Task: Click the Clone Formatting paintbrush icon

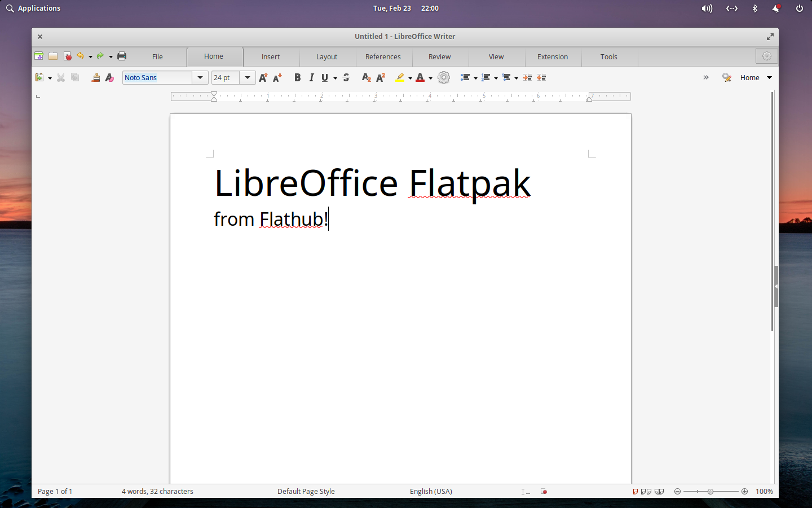Action: 95,77
